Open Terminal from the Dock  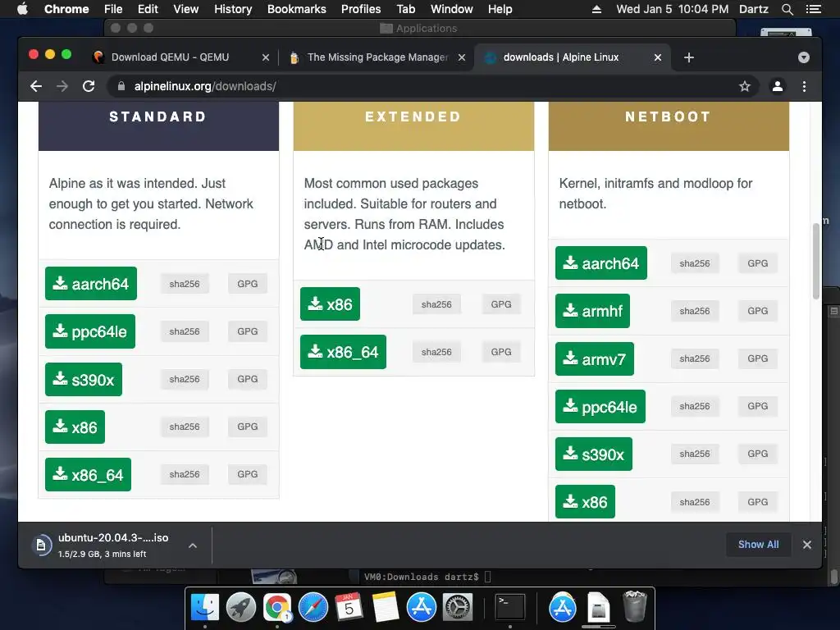[509, 608]
